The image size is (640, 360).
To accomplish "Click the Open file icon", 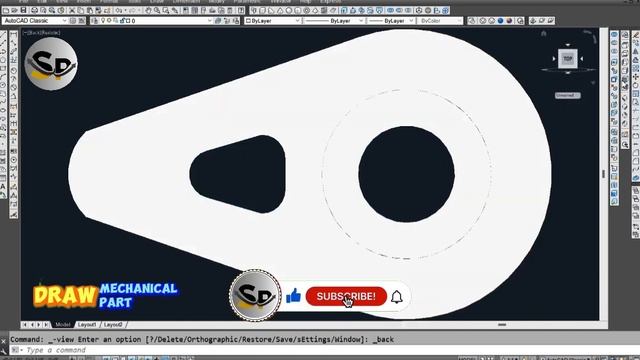I will (14, 10).
